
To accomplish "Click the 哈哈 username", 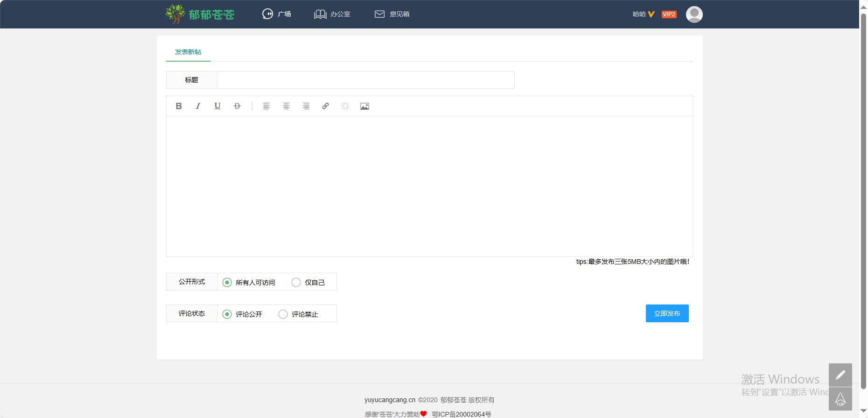I will tap(639, 14).
